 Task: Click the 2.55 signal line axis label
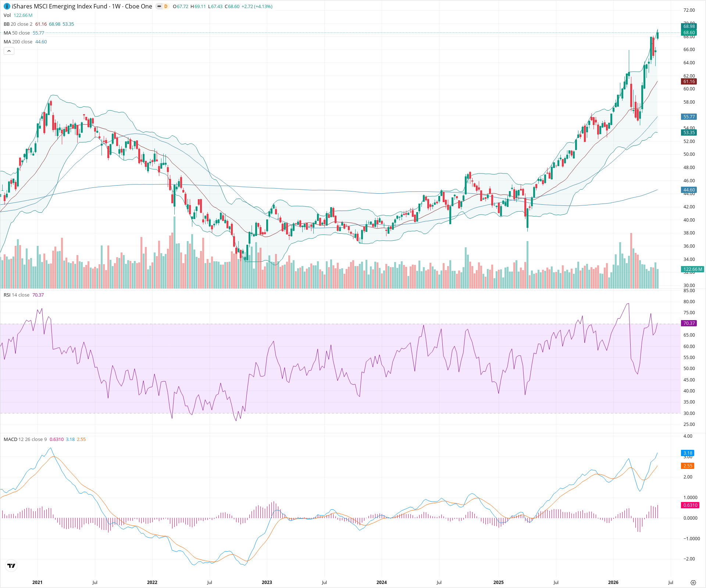click(688, 466)
